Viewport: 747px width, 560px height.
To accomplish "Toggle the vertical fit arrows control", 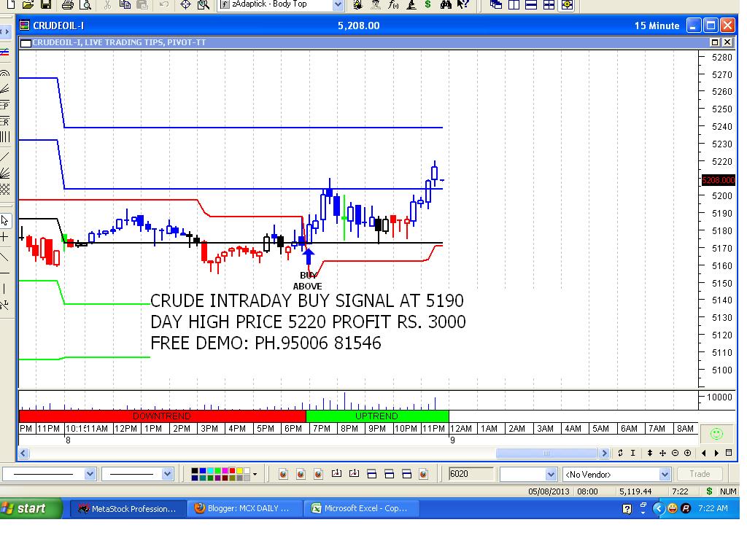I will pyautogui.click(x=650, y=453).
